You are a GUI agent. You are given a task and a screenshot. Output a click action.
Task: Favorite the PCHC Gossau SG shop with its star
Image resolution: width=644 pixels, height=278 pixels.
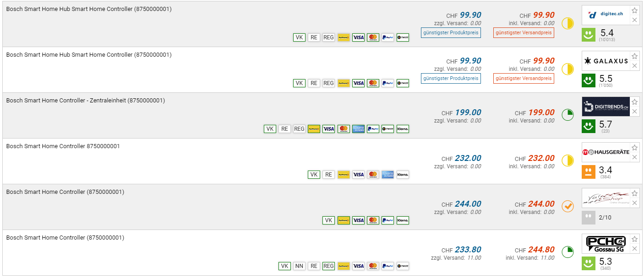point(634,239)
